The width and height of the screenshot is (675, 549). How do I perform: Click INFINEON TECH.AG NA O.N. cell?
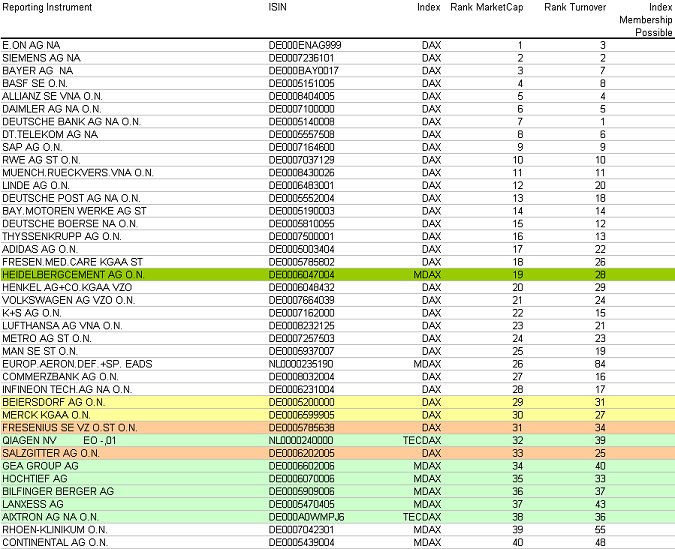(67, 389)
